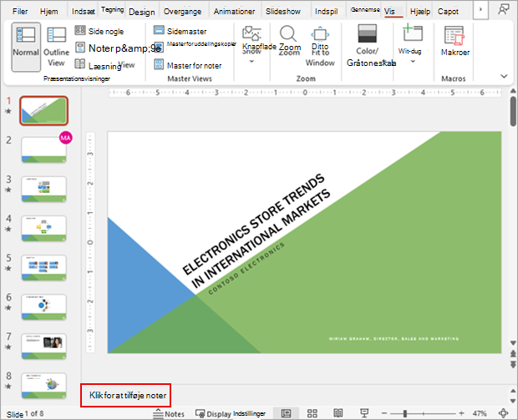Click the vertical scrollbar thumb
Viewport: 518px width, 420px height.
click(513, 111)
